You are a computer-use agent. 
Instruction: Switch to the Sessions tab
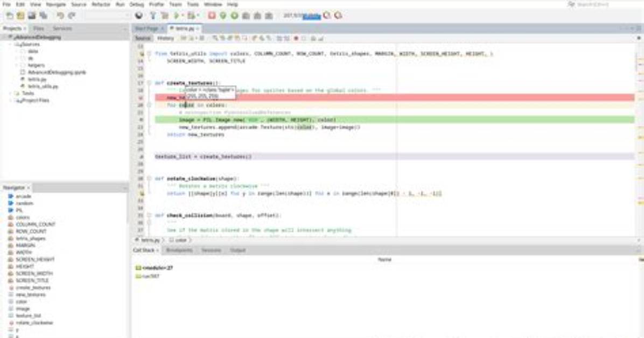click(211, 250)
